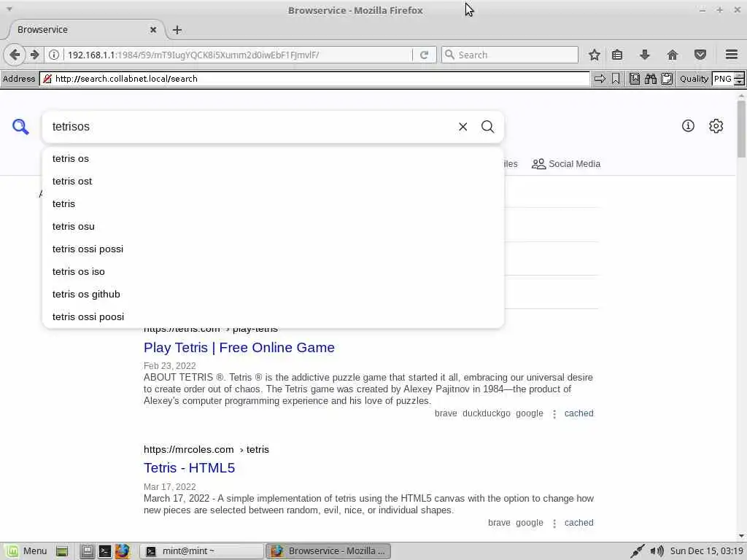
Task: Select suggestion 'tetris ossi poosi'
Action: [x=273, y=316]
